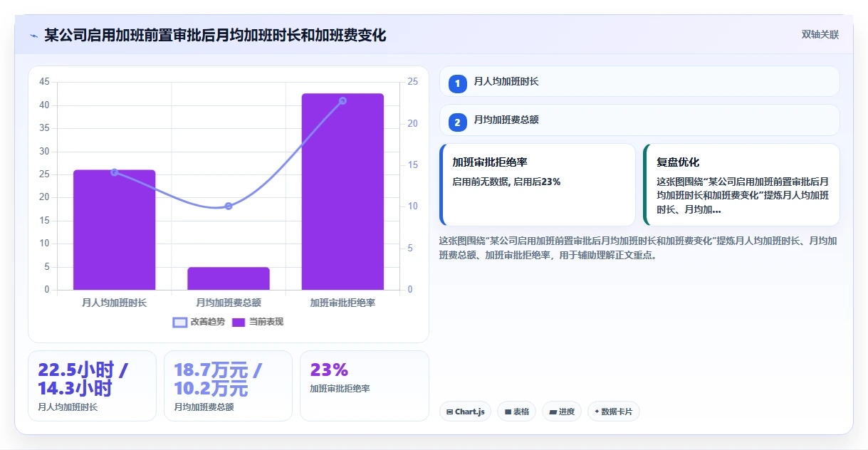868x450 pixels.
Task: Toggle the 改善趋势 legend item
Action: (199, 323)
